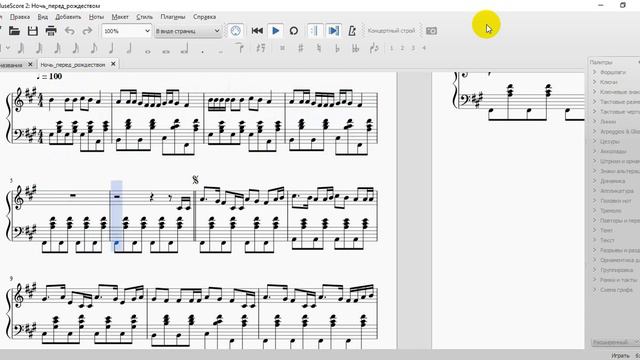The height and width of the screenshot is (360, 640).
Task: Toggle playing repeats
Action: coord(314,31)
